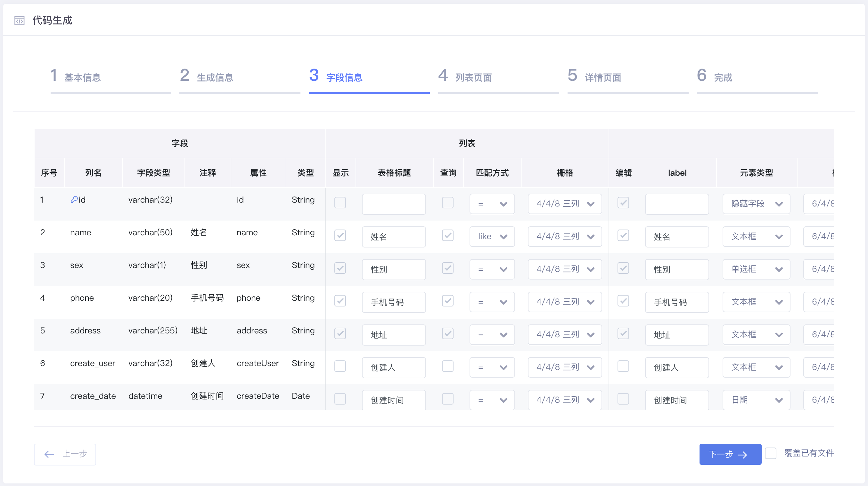Open 元素类型 dropdown for name row
This screenshot has height=486, width=868.
pyautogui.click(x=756, y=237)
